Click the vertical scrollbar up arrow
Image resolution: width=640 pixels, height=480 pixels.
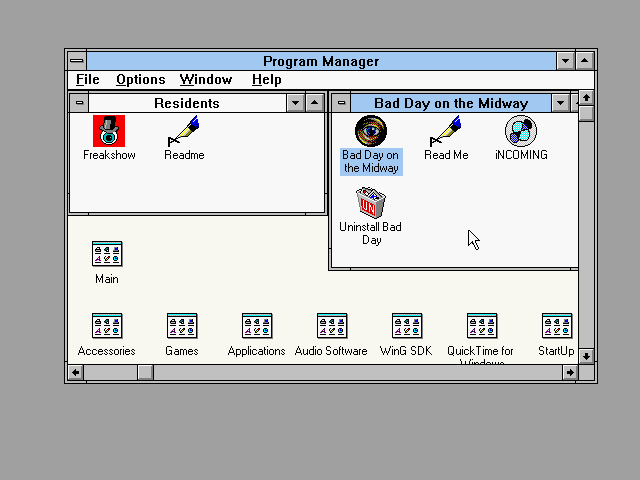587,98
